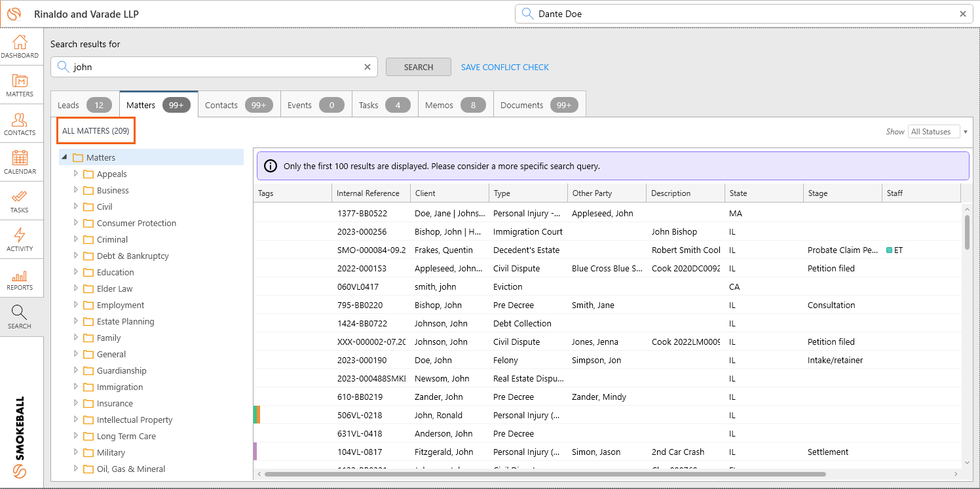Screen dimensions: 980x489
Task: Open Reports in the sidebar
Action: pos(20,279)
